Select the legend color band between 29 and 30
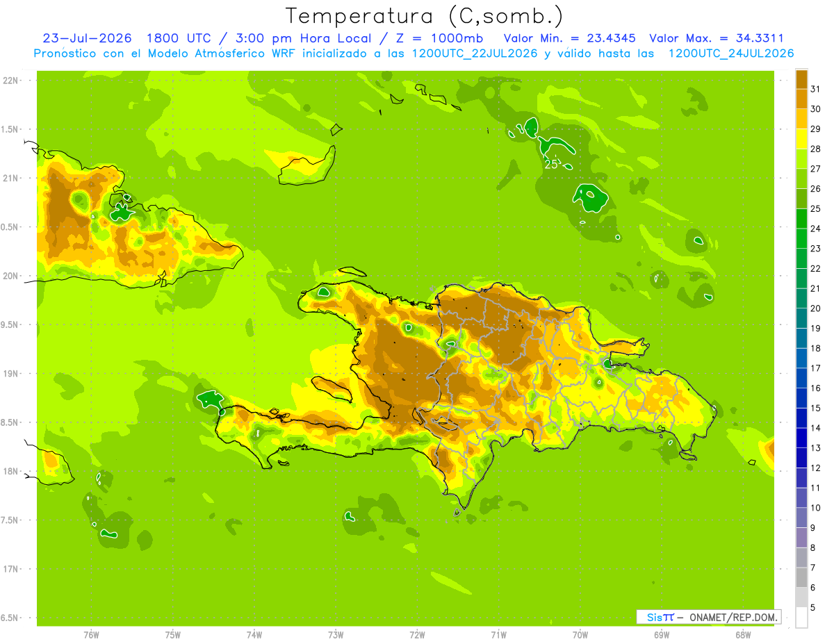The width and height of the screenshot is (834, 644). coord(801,119)
